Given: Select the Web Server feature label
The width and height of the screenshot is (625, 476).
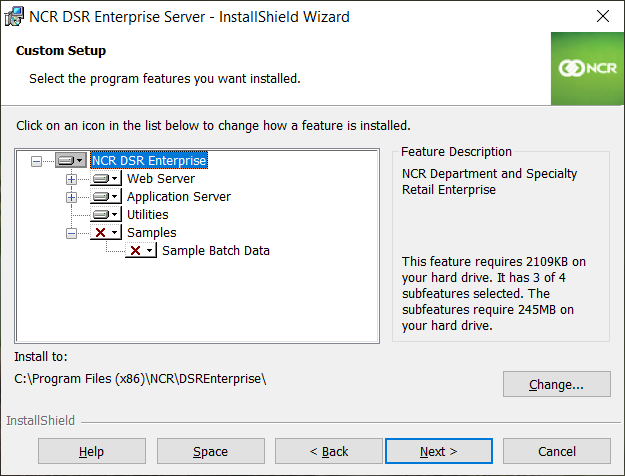Looking at the screenshot, I should (x=161, y=178).
